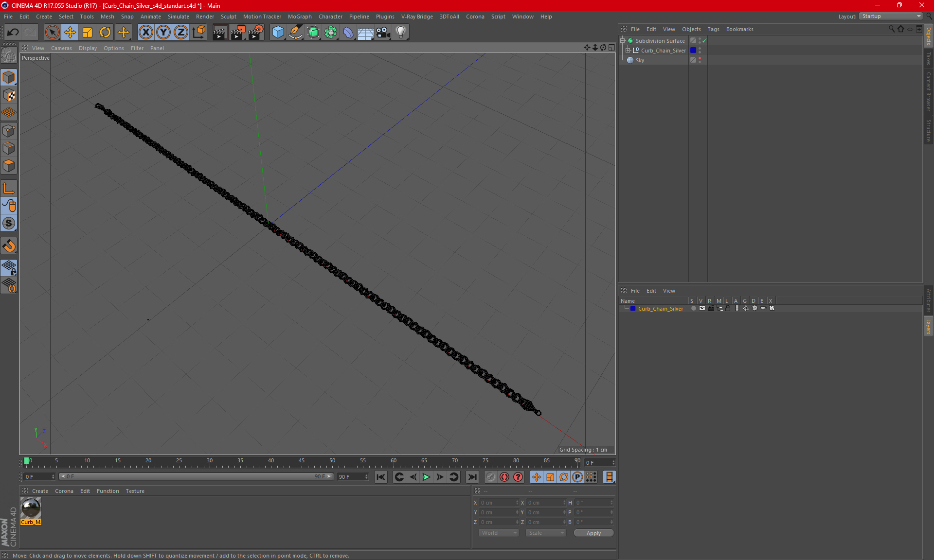Click the blue Curb_Chain_Silver layer color swatch

(x=633, y=309)
